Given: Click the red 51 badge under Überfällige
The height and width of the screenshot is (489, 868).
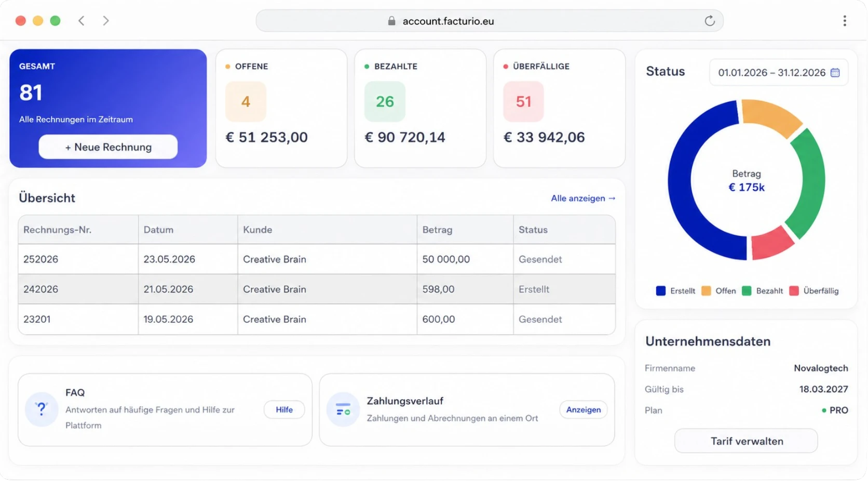Looking at the screenshot, I should point(523,101).
